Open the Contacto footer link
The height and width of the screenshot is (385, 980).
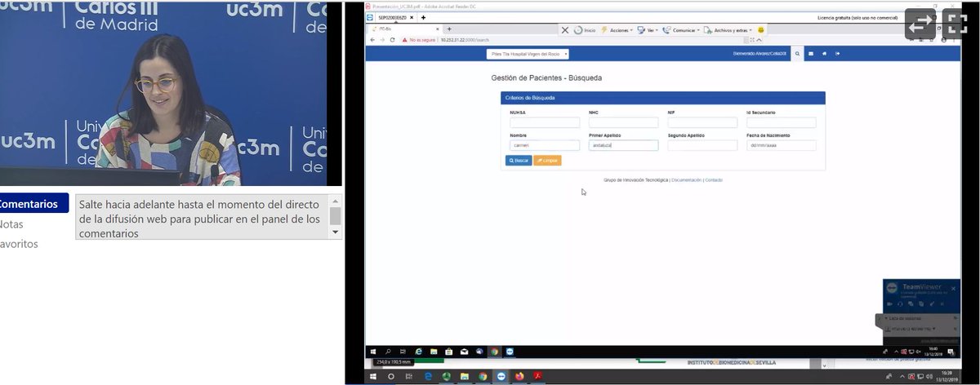click(x=714, y=179)
